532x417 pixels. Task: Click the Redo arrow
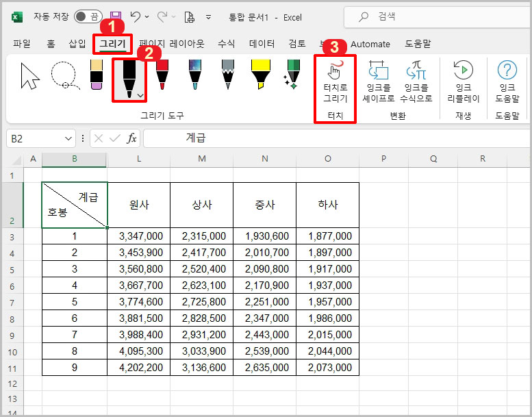162,17
